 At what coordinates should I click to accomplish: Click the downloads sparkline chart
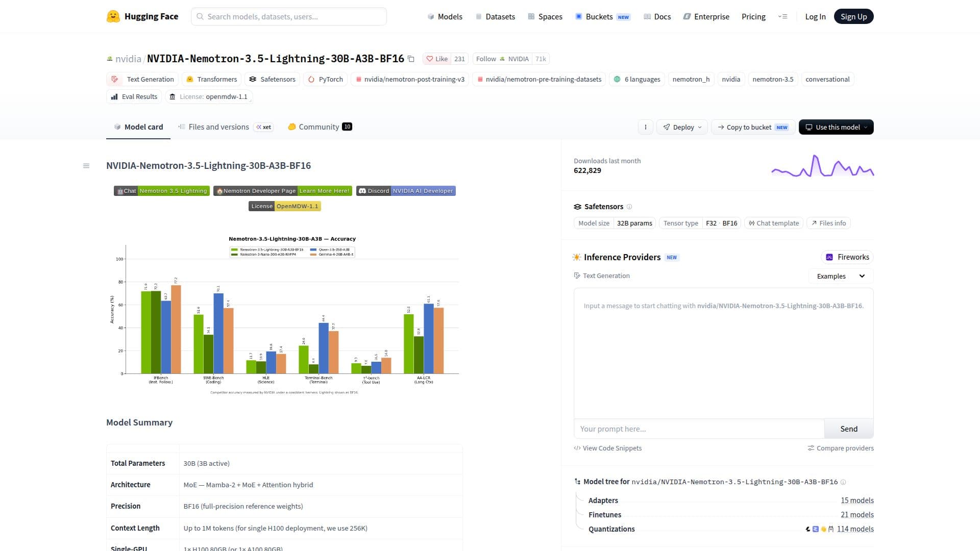pyautogui.click(x=822, y=165)
